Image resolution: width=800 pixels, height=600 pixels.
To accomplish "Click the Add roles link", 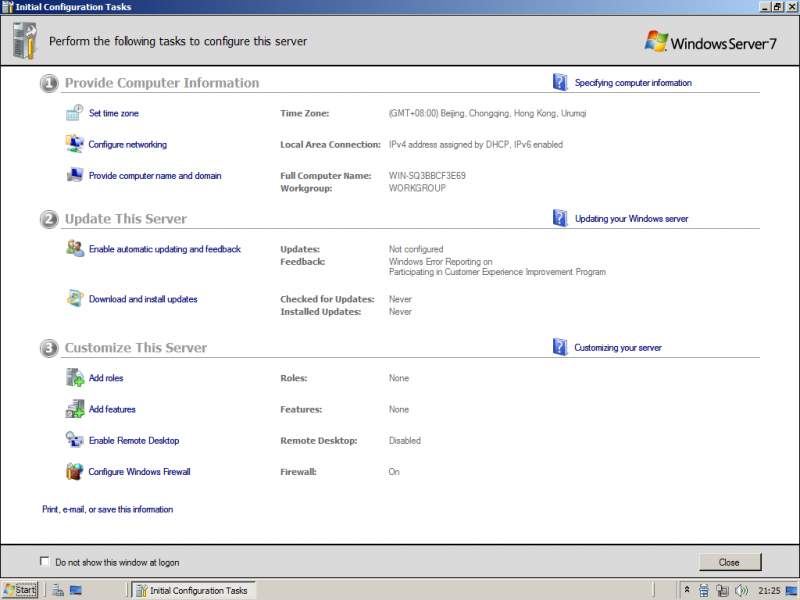I will tap(106, 378).
